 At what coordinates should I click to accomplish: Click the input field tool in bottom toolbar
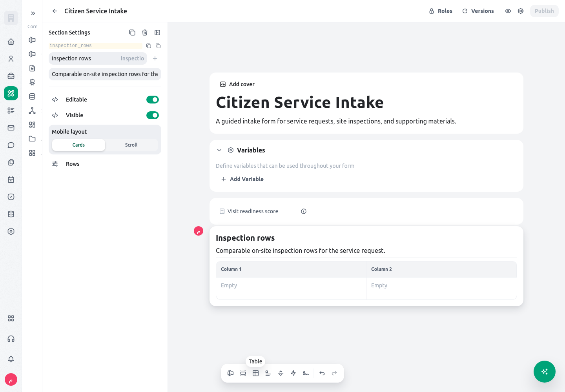tap(231, 373)
